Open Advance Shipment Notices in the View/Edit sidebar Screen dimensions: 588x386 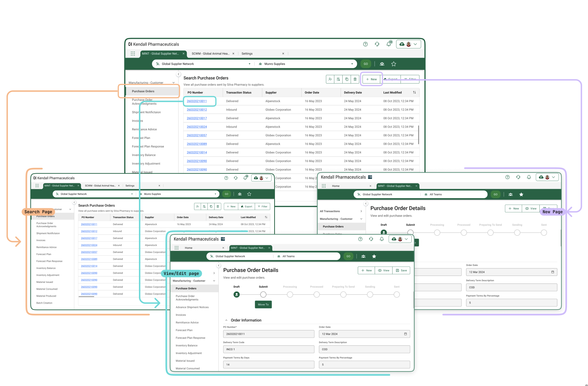coord(192,307)
